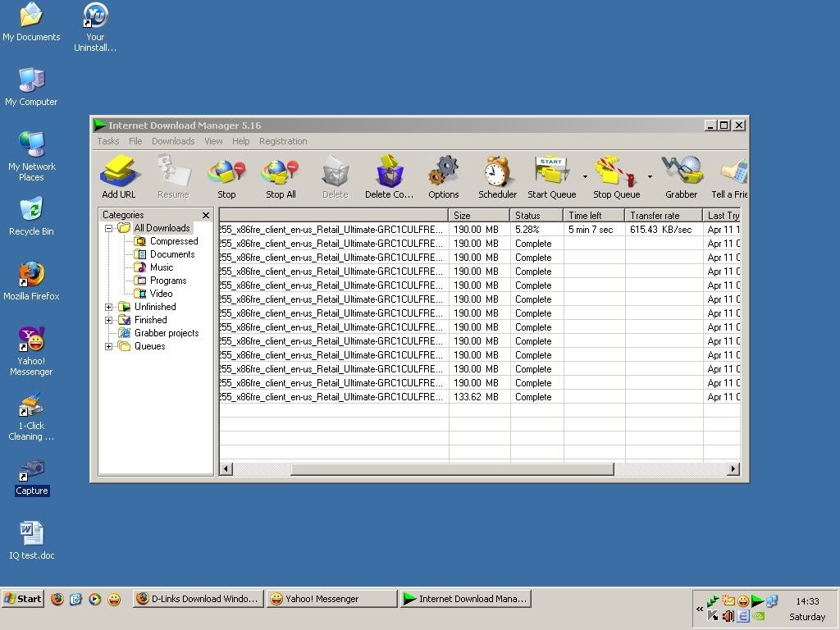Select the Programs category
Viewport: 840px width, 630px height.
click(x=167, y=281)
